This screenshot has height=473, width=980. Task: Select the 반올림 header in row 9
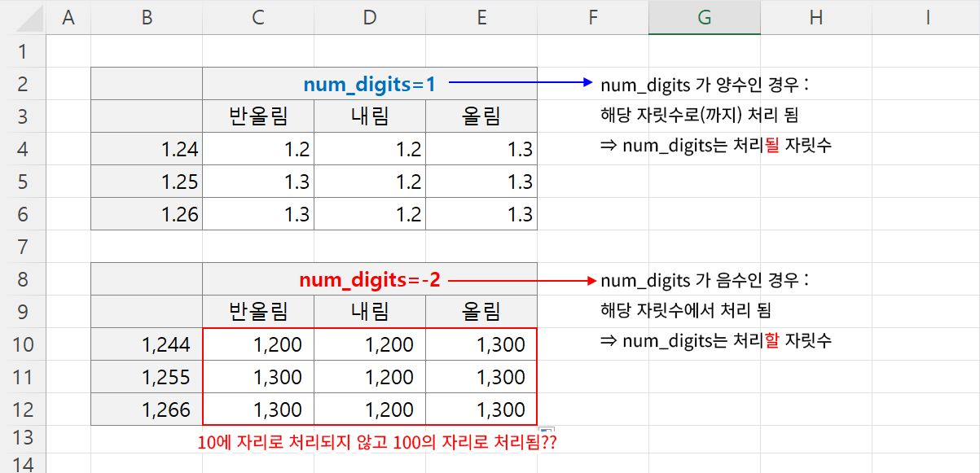258,312
